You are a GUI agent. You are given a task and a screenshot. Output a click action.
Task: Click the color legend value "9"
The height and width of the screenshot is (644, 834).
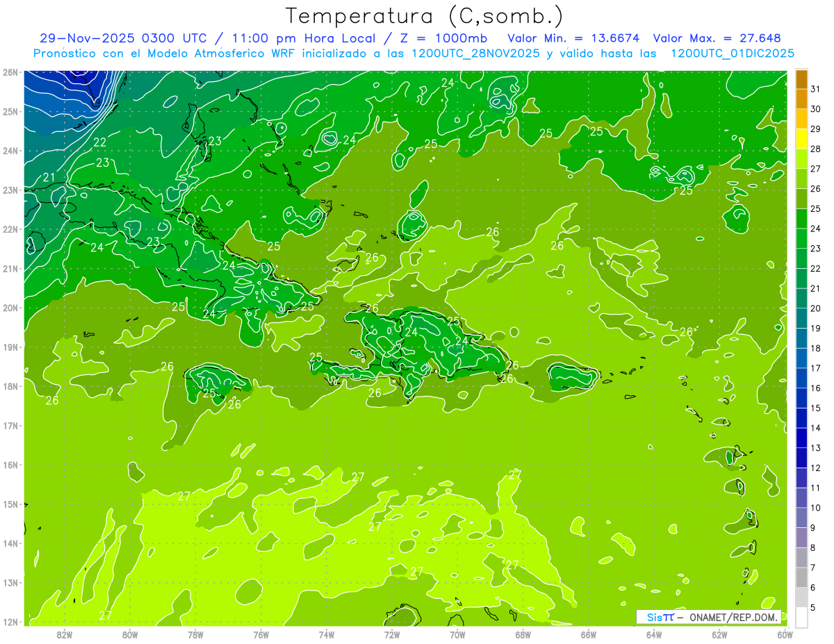(812, 528)
